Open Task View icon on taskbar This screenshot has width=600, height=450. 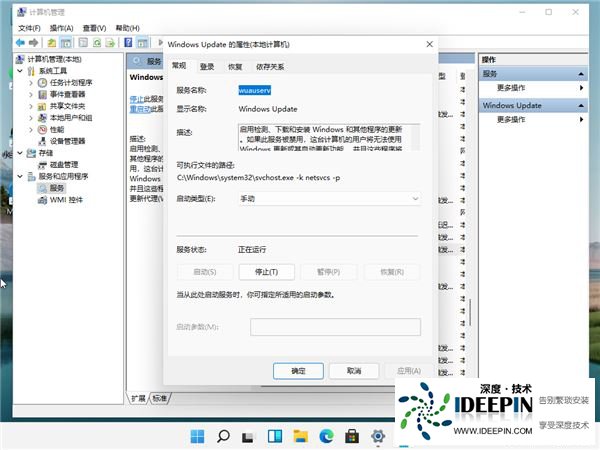click(x=248, y=437)
